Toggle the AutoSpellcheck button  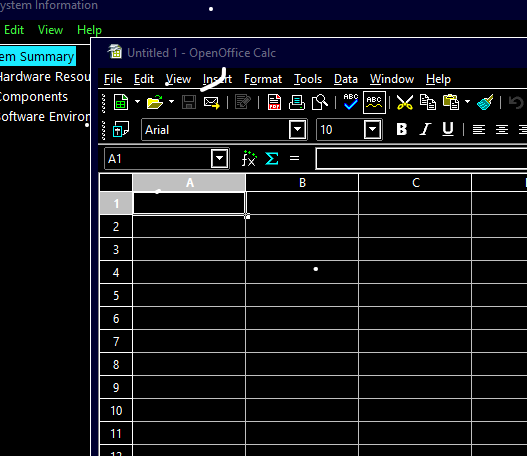(374, 102)
